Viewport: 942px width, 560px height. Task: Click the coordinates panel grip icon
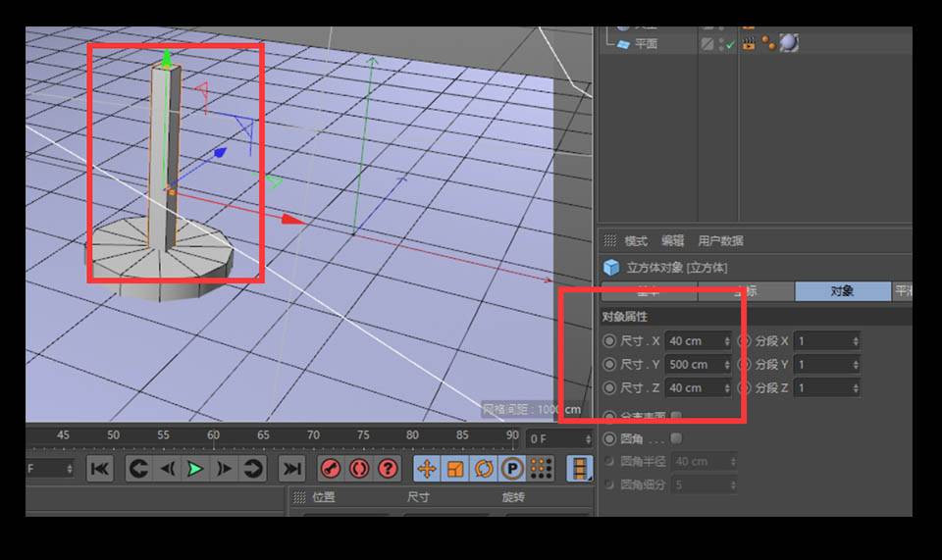pos(299,497)
